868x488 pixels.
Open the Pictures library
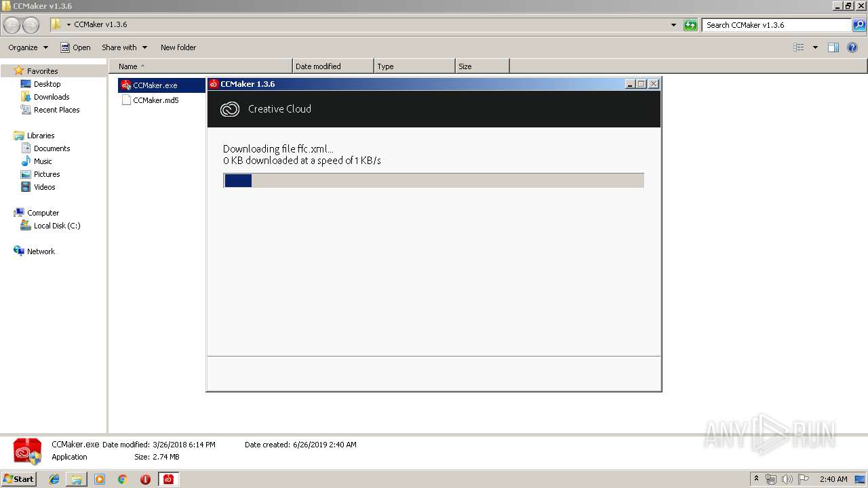(x=41, y=174)
